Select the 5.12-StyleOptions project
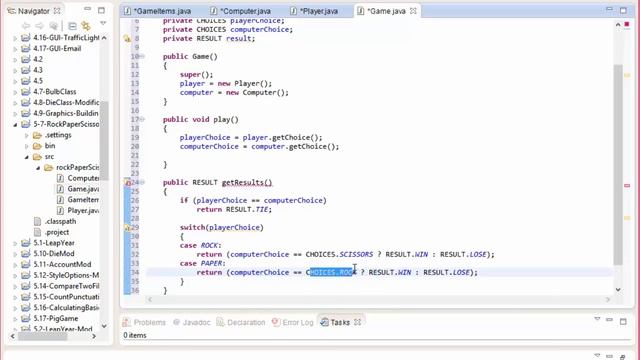 click(x=66, y=275)
